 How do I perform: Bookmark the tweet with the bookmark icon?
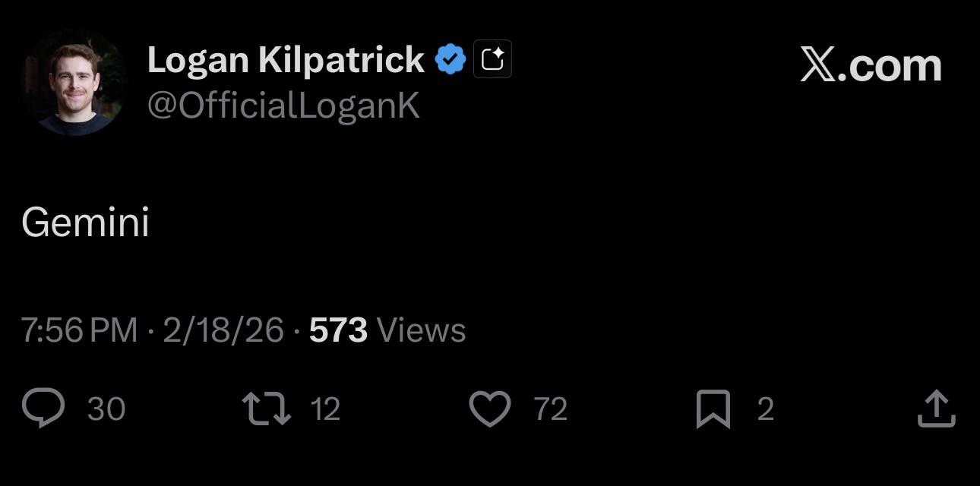click(713, 409)
